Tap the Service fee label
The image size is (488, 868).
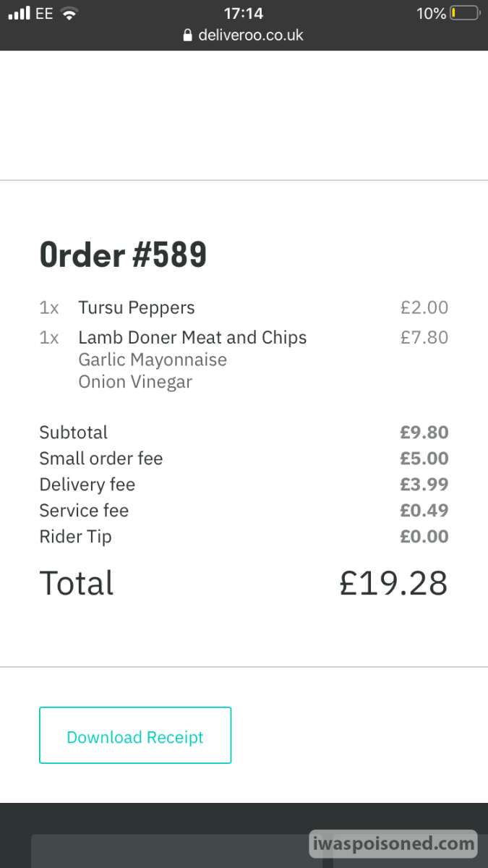pos(84,511)
